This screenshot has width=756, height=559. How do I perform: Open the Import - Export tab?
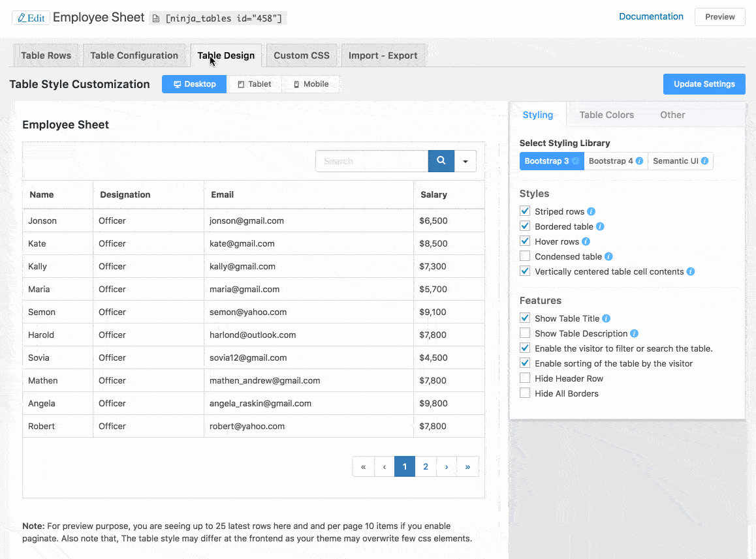point(383,55)
